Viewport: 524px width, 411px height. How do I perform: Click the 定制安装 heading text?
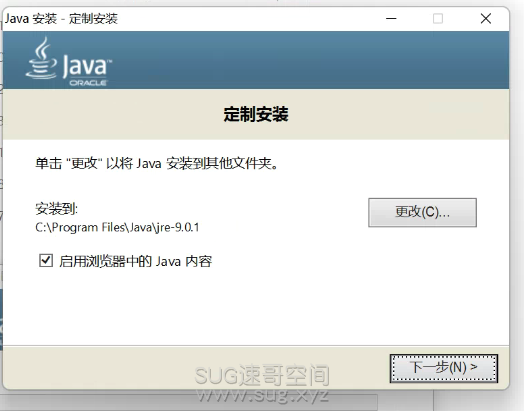256,114
